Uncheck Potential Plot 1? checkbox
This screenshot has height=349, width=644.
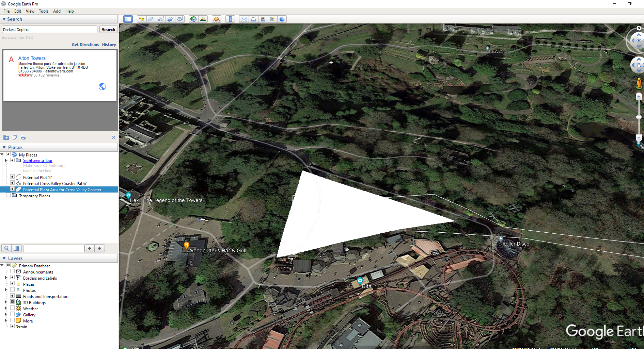13,177
